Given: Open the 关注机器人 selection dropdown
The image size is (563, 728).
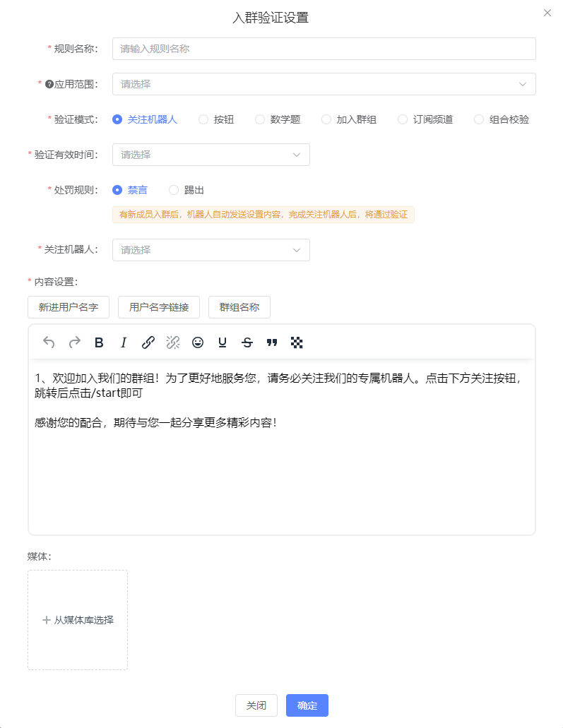Looking at the screenshot, I should pyautogui.click(x=211, y=250).
